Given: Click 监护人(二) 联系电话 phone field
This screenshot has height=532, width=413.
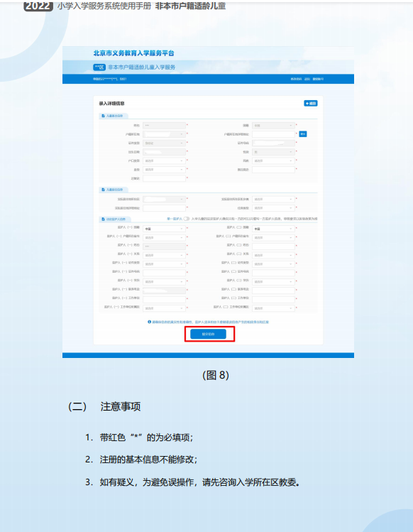Looking at the screenshot, I should [x=273, y=291].
